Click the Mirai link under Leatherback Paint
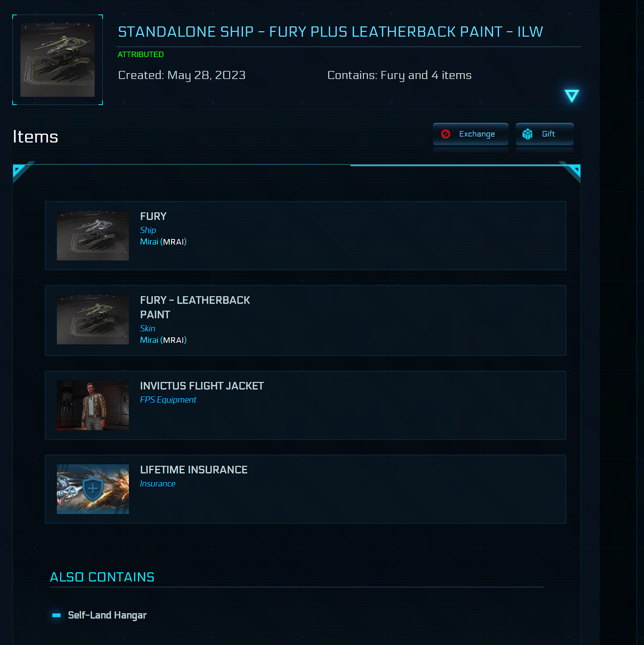The width and height of the screenshot is (644, 645). (x=149, y=340)
